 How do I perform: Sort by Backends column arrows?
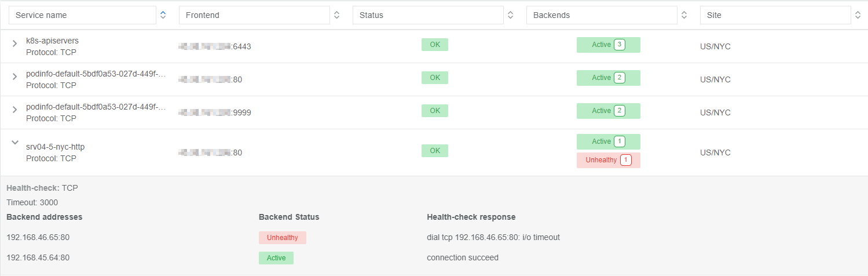point(684,15)
